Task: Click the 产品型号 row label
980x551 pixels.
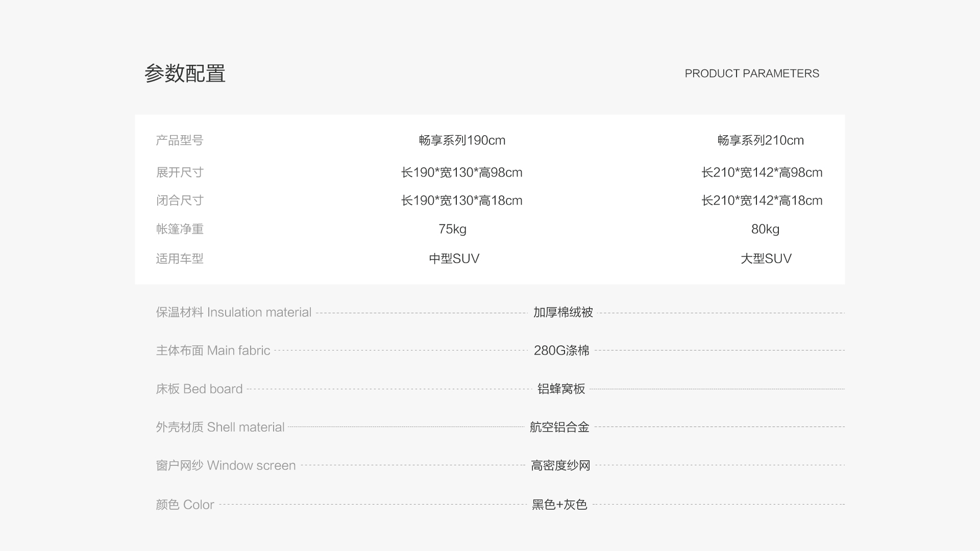Action: pyautogui.click(x=179, y=140)
